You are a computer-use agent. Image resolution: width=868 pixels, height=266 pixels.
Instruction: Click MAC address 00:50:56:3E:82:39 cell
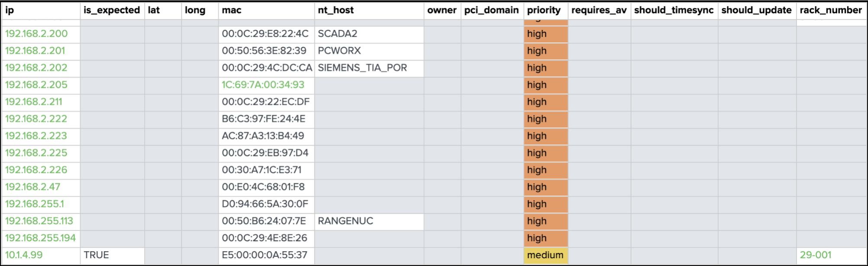tap(264, 51)
